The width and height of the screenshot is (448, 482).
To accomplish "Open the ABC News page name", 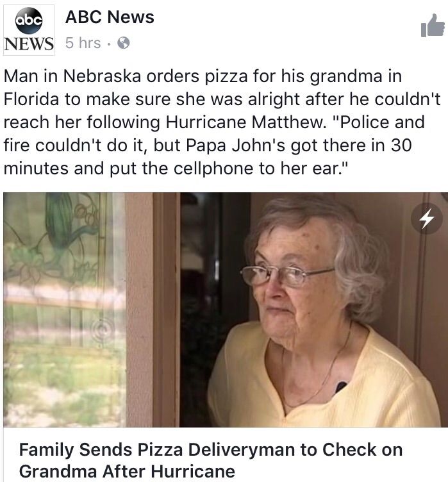I will pos(110,17).
